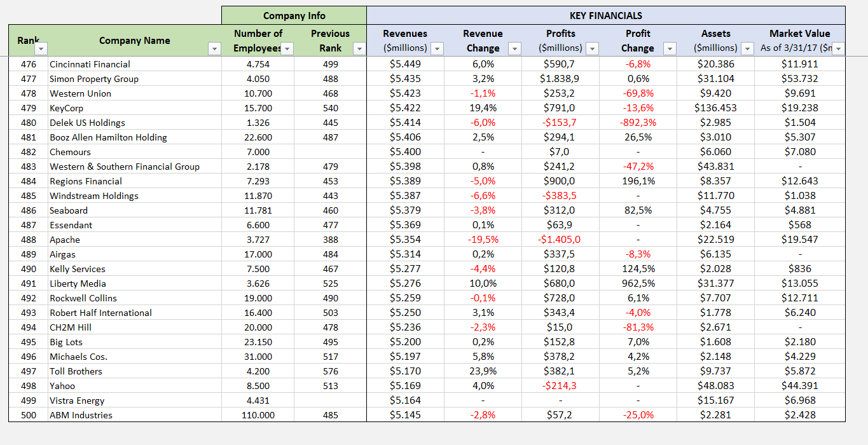Viewport: 868px width, 445px height.
Task: Select Yahoo's market value "$44.391"
Action: [800, 386]
